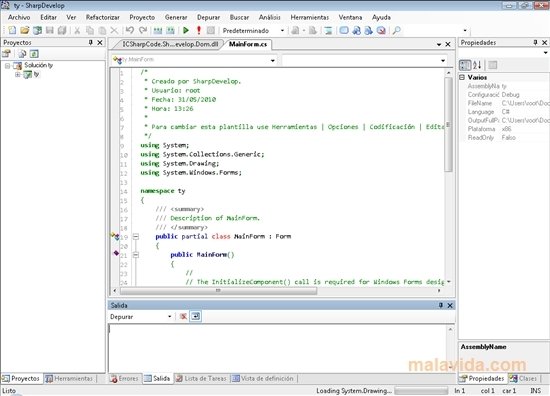This screenshot has height=396, width=550.
Task: Click the Build Solution toolbar icon
Action: pyautogui.click(x=158, y=31)
